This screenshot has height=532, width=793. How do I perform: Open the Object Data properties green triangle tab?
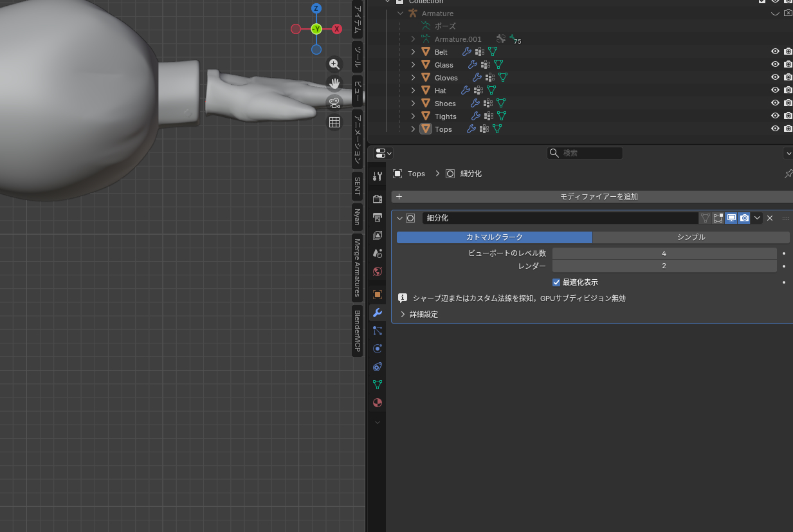pos(378,385)
